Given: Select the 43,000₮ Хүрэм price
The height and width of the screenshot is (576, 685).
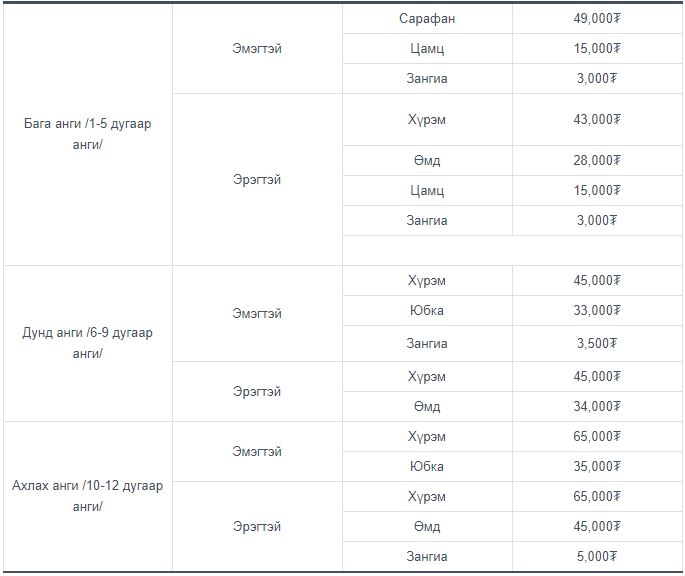Looking at the screenshot, I should (597, 119).
